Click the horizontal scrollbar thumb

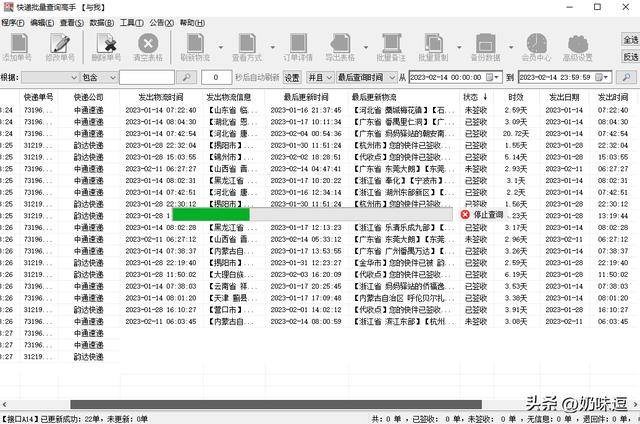pos(276,404)
